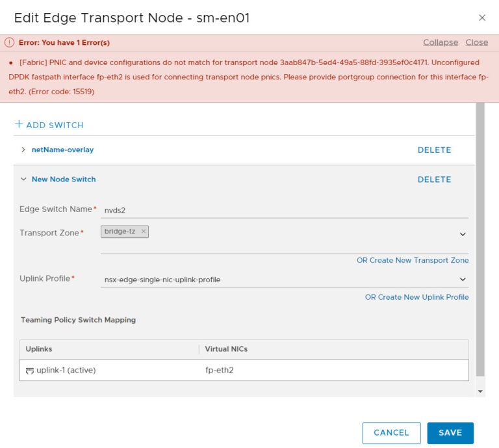499x448 pixels.
Task: Click the uplink-1 network adapter icon
Action: pos(30,371)
